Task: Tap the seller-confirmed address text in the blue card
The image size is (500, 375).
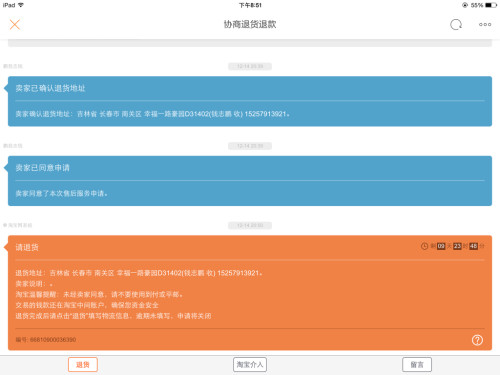Action: 152,114
